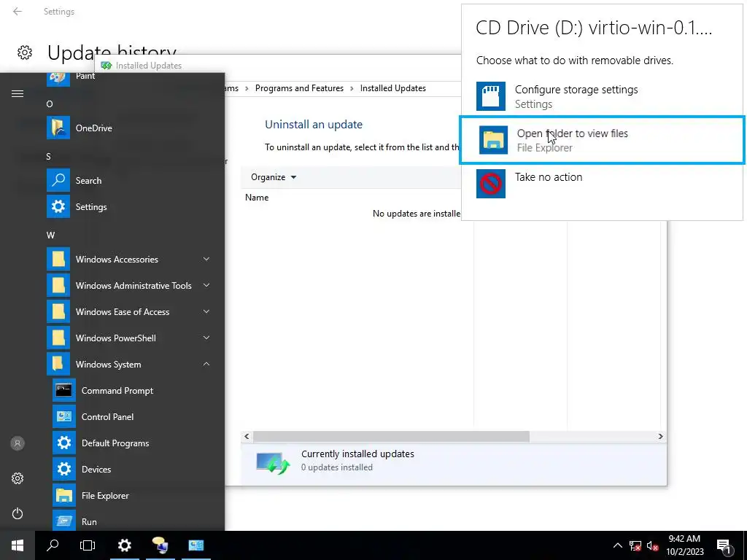Show hidden tray icons arrow

tap(617, 545)
